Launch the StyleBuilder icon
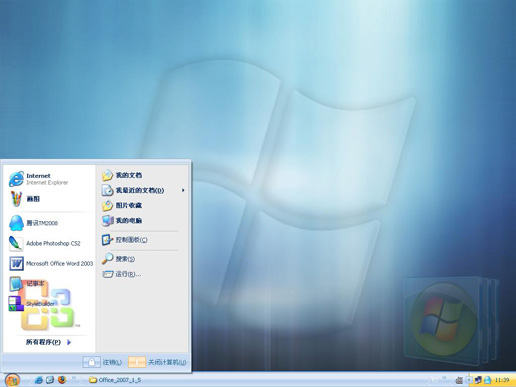The image size is (516, 387). [x=16, y=304]
